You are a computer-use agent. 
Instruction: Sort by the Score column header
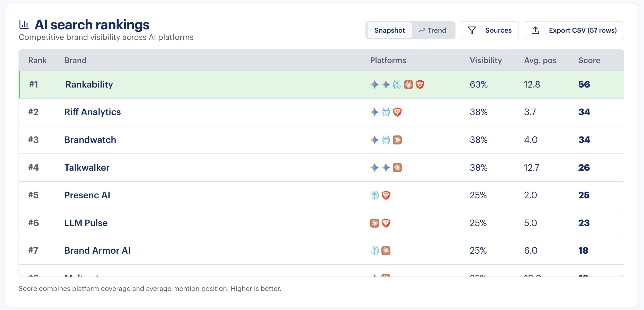click(589, 60)
